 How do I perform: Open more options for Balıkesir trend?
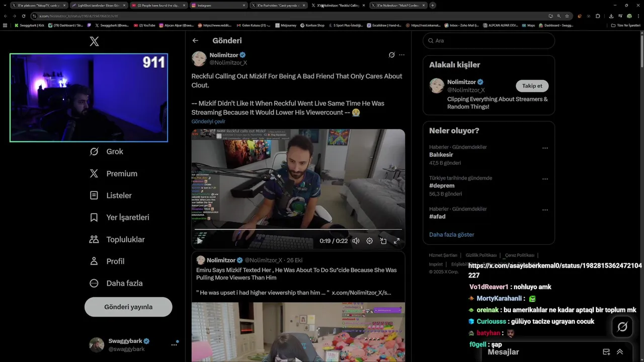545,148
